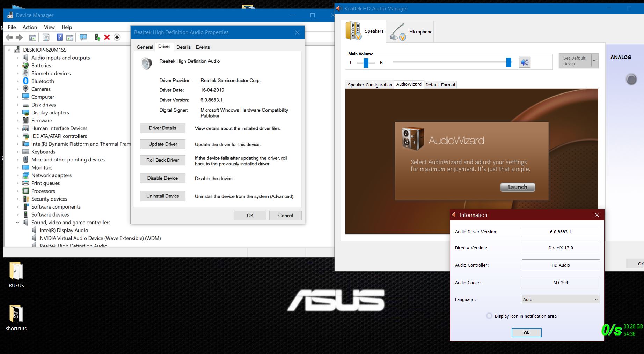Click the Network adapters icon in the tree
Viewport: 644px width, 354px height.
tap(26, 175)
